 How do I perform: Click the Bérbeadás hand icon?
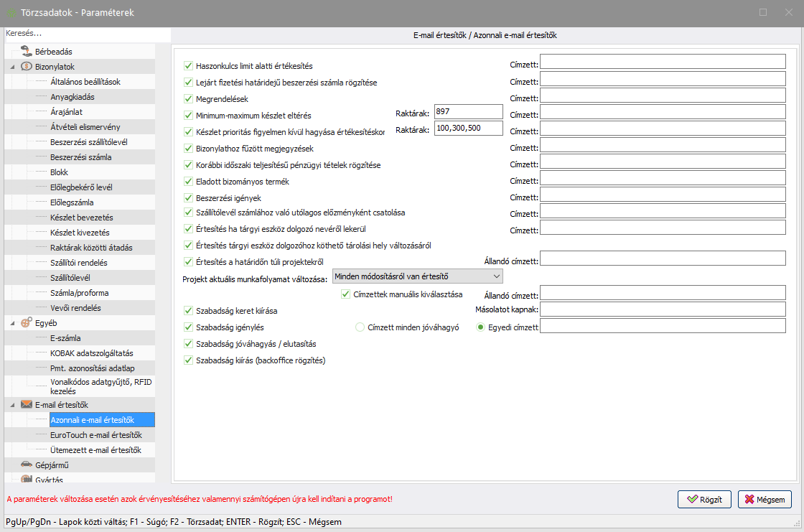(26, 52)
